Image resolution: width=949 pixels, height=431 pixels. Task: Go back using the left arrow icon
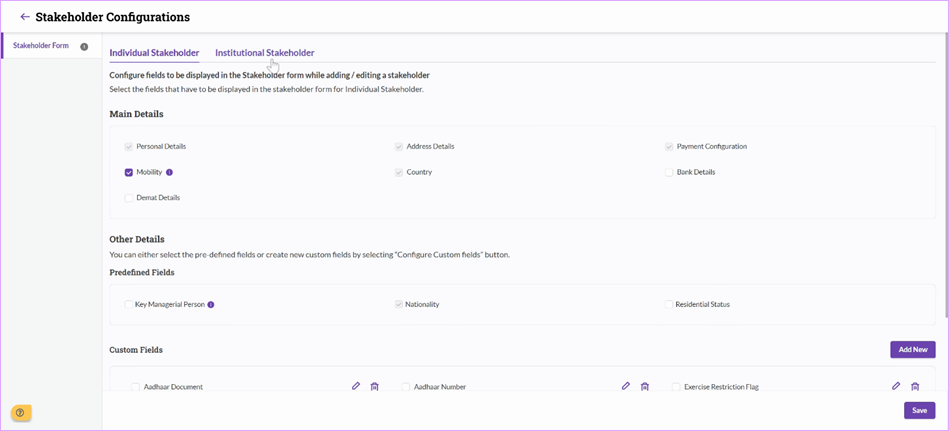[x=25, y=17]
